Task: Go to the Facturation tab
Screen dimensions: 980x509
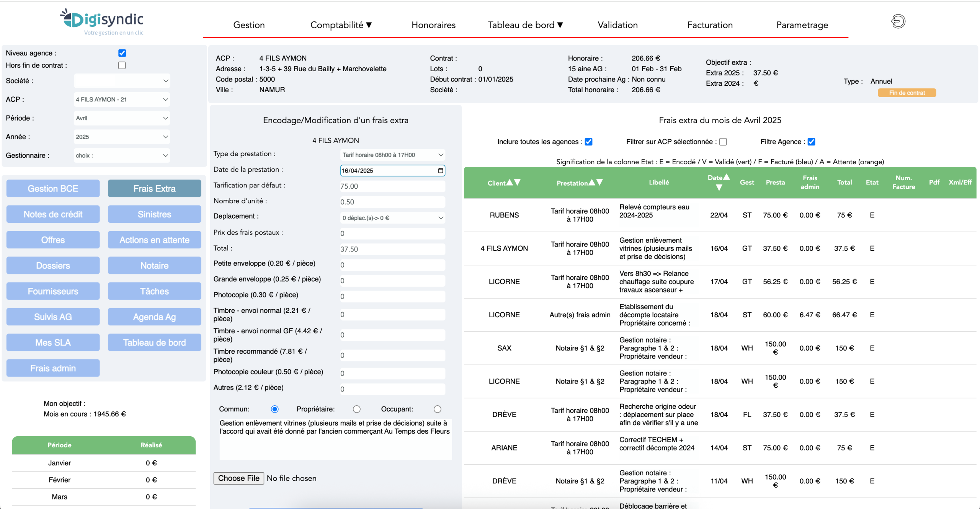Action: pos(710,25)
